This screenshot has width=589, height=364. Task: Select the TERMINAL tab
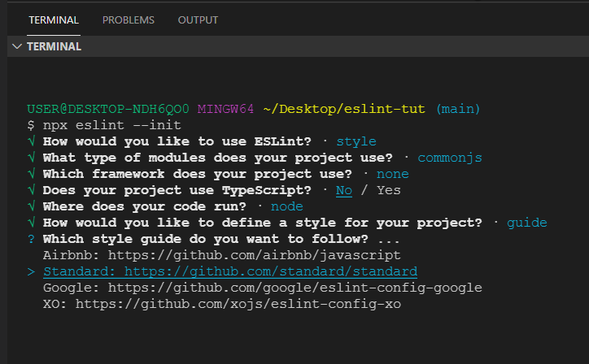point(54,19)
